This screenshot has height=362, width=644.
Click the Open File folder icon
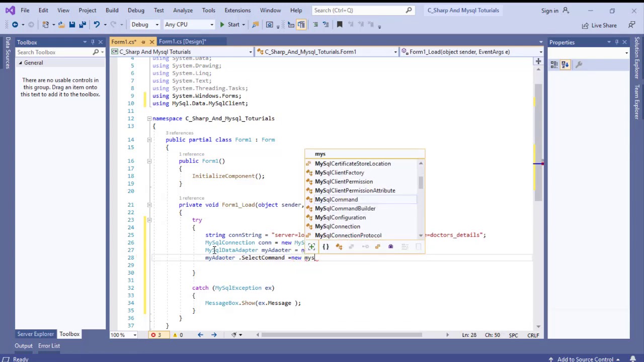61,25
